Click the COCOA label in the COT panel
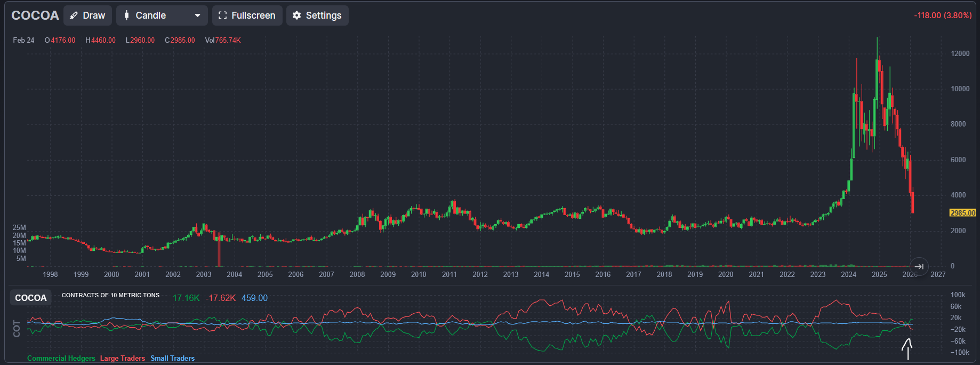Screen dimensions: 980x365 coord(30,298)
